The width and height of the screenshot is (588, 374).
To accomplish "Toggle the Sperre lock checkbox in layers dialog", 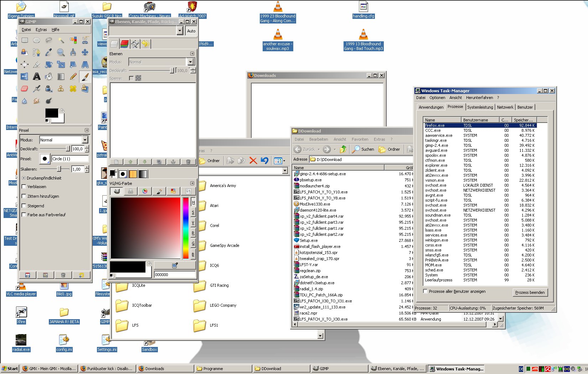I will [131, 78].
